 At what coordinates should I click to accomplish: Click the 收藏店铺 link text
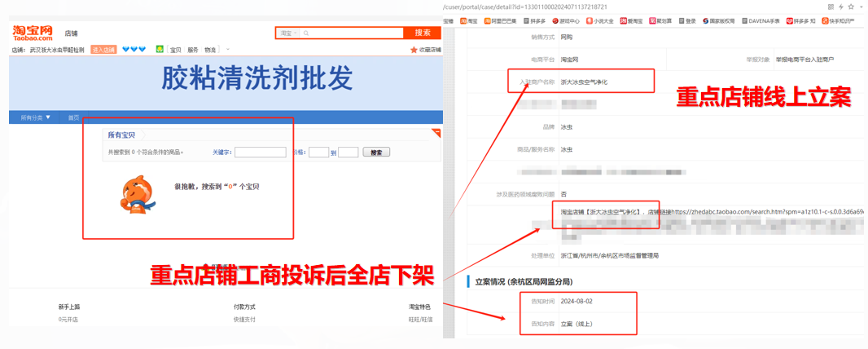[430, 50]
